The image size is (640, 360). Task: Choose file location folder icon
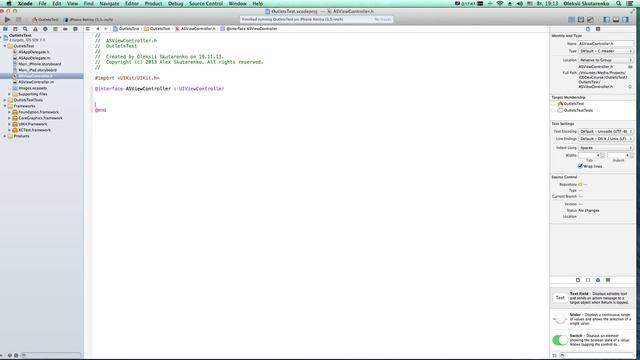tap(630, 67)
